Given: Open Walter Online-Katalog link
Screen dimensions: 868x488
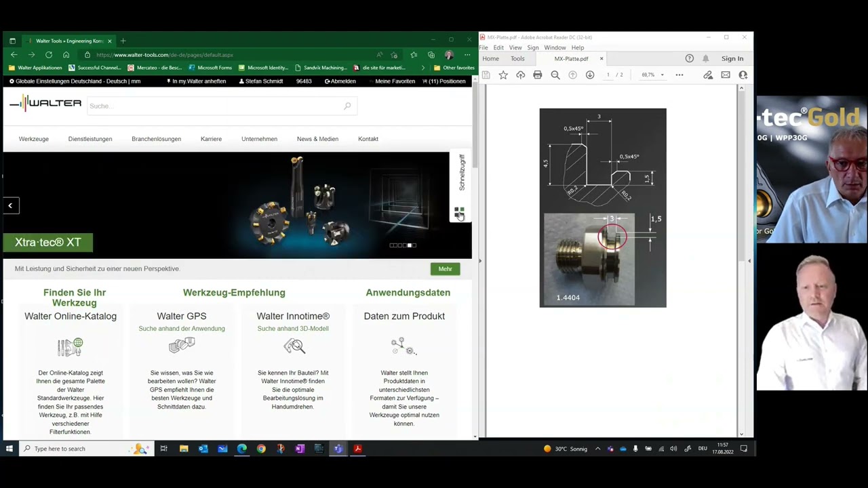Looking at the screenshot, I should [x=71, y=316].
